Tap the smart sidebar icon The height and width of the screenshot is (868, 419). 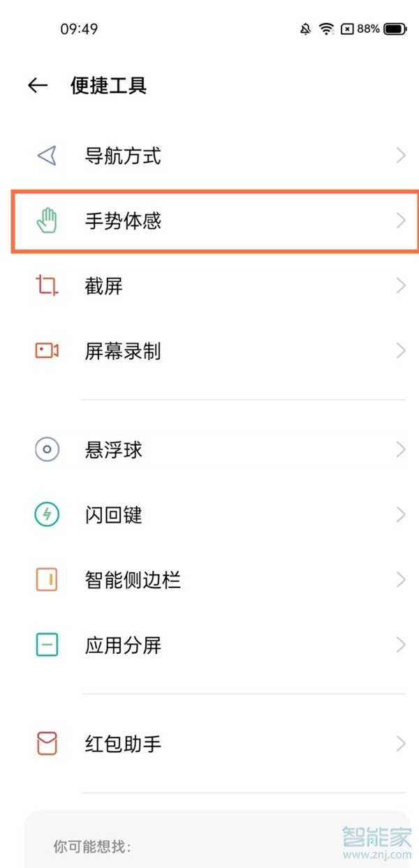pyautogui.click(x=47, y=580)
